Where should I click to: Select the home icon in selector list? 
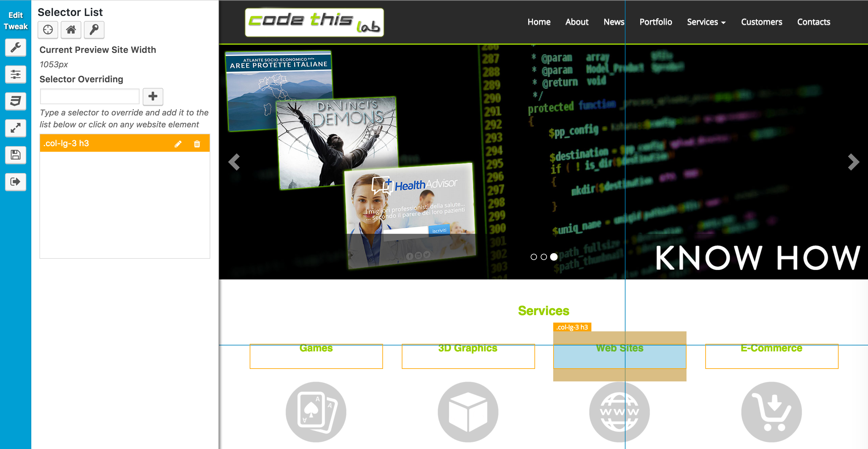pos(71,30)
